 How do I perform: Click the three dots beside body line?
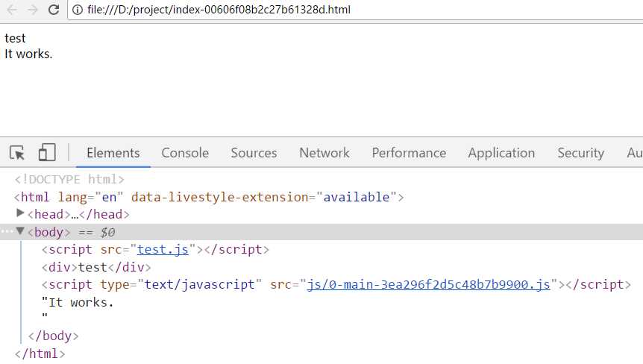pos(7,232)
